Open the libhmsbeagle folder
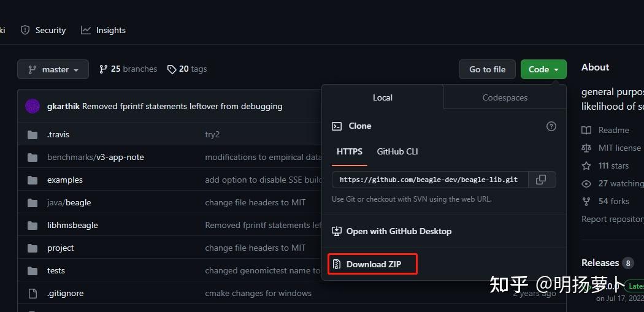644x312 pixels. pyautogui.click(x=72, y=225)
